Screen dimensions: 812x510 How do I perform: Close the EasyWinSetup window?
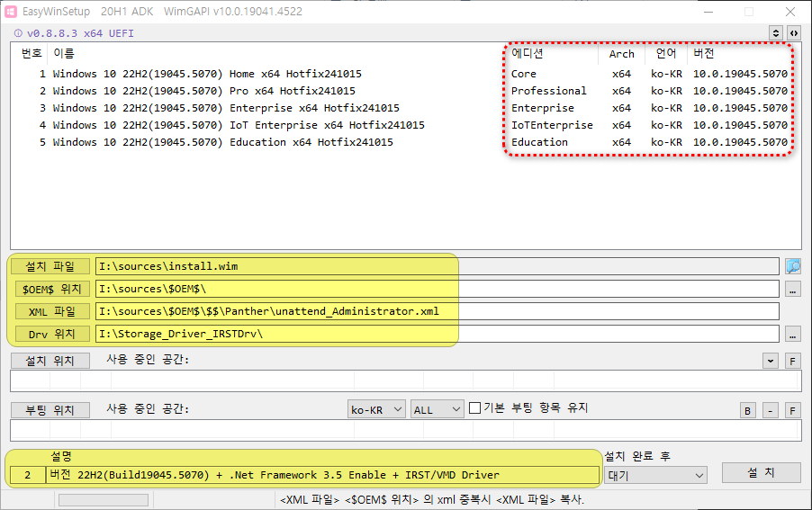tap(790, 12)
